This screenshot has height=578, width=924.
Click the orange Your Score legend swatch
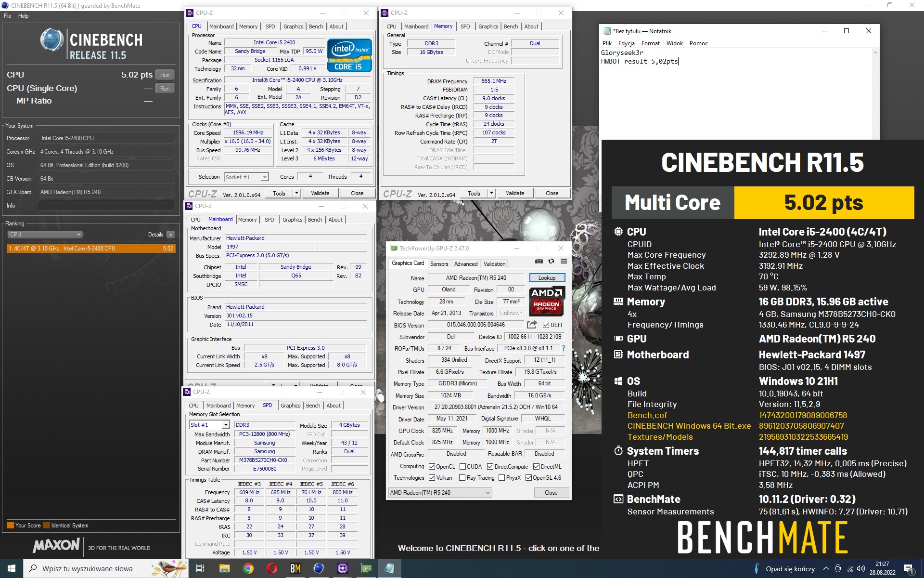point(10,525)
